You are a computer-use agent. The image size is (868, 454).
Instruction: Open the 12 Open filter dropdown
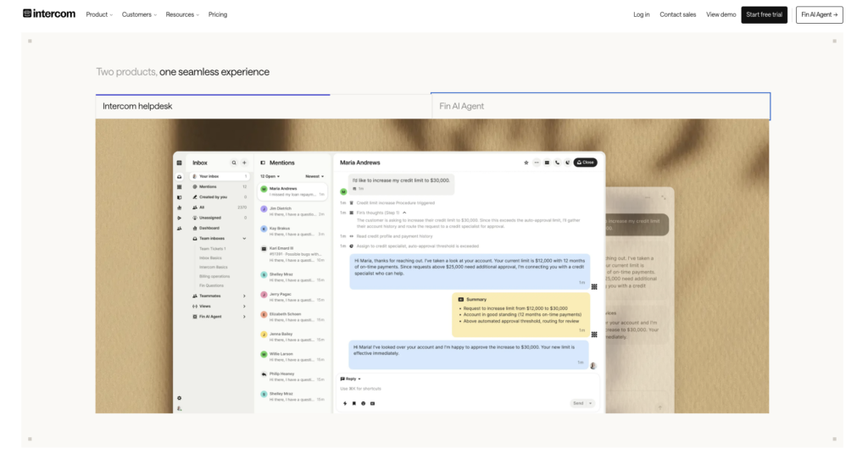pyautogui.click(x=270, y=176)
